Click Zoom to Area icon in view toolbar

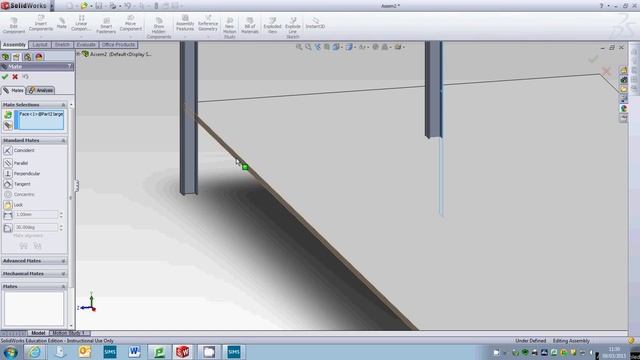(309, 47)
